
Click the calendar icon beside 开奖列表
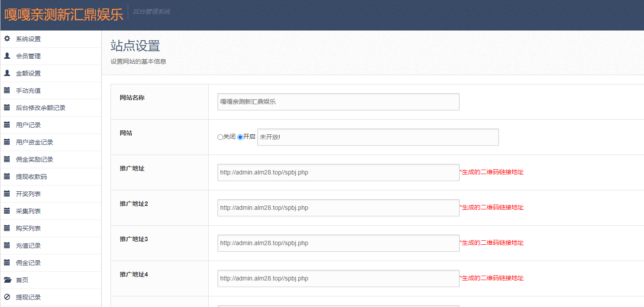(7, 194)
